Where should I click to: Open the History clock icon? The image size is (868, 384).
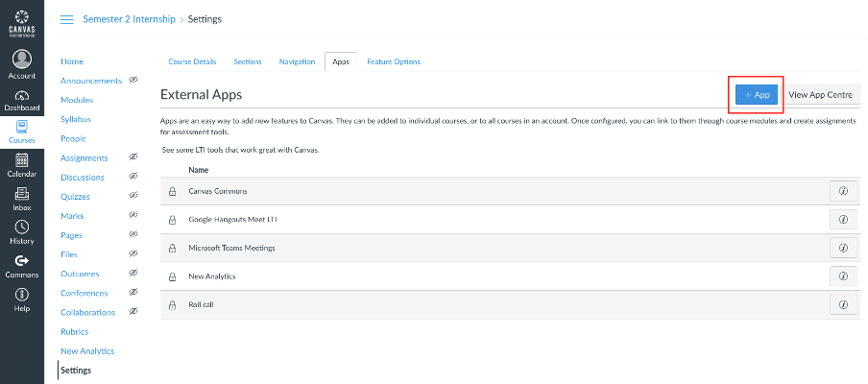pos(21,230)
